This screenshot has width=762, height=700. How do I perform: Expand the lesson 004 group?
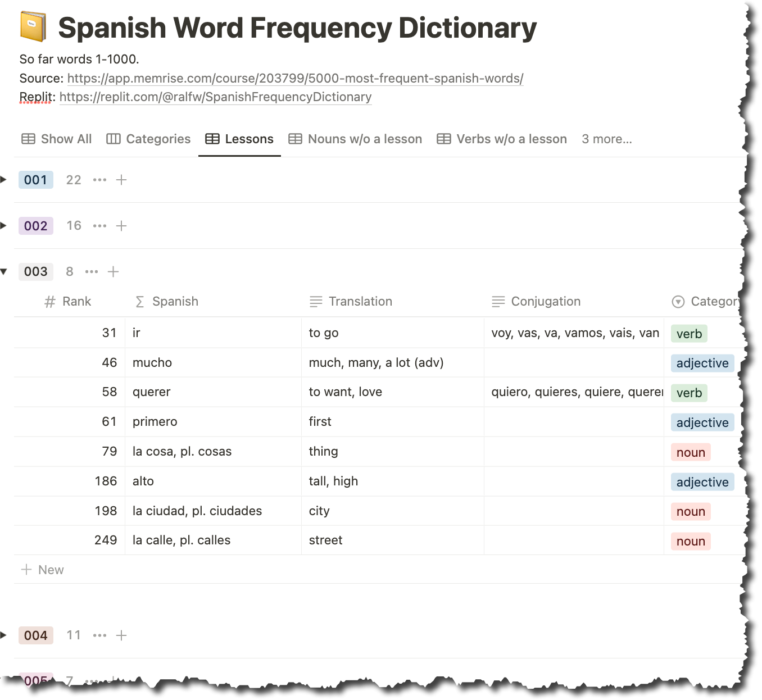(x=4, y=635)
